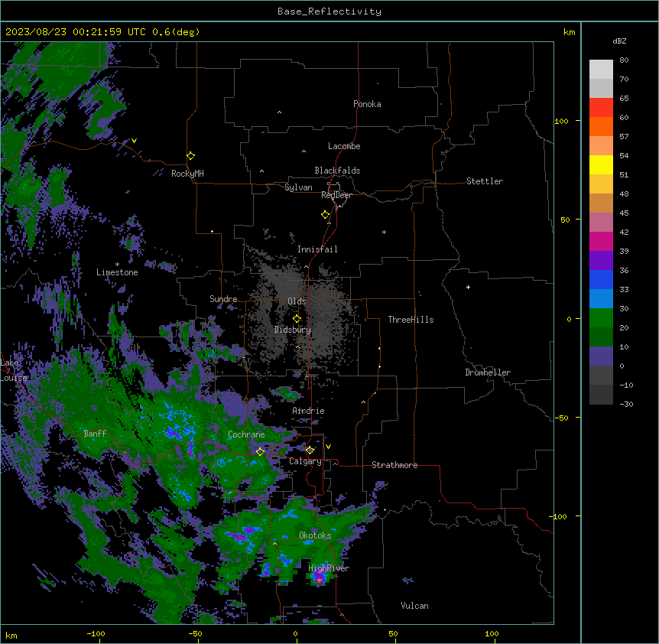Click the Innisfail label
Viewport: 659px width, 644px height.
317,249
